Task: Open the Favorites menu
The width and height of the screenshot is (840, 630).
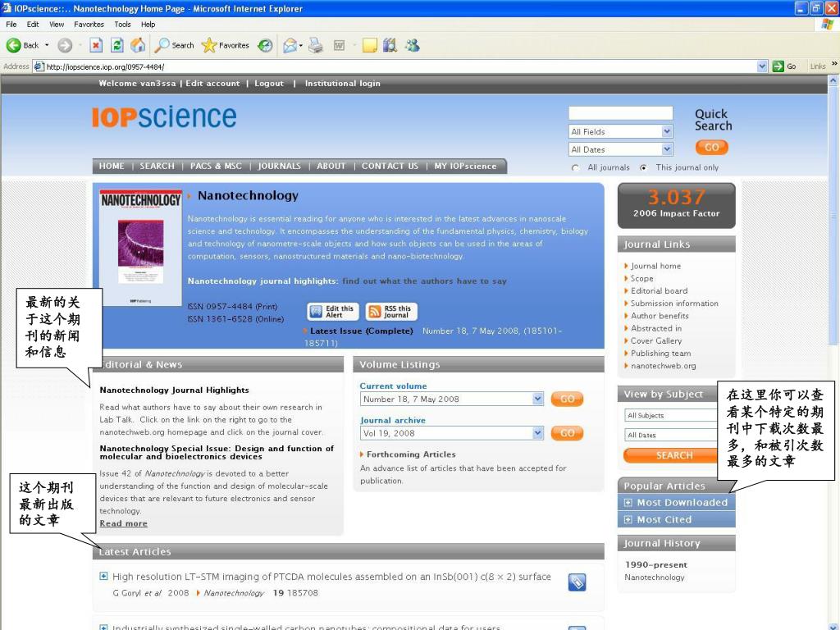Action: [x=89, y=24]
